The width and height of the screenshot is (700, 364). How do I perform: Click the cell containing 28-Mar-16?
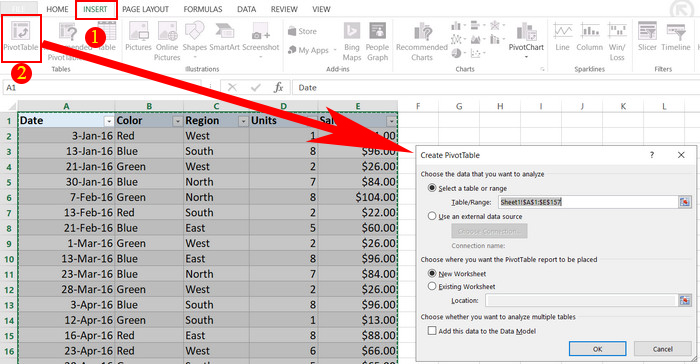(x=66, y=289)
